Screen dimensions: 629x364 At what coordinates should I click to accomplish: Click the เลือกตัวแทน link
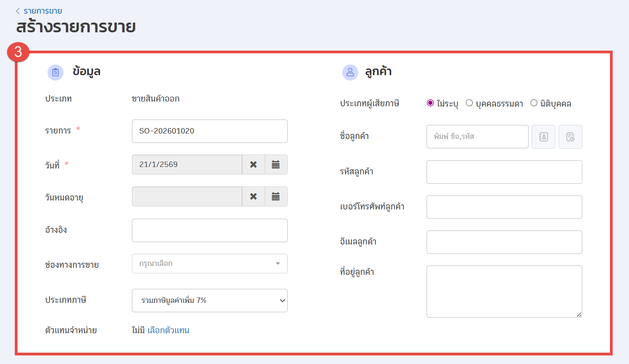click(x=168, y=330)
